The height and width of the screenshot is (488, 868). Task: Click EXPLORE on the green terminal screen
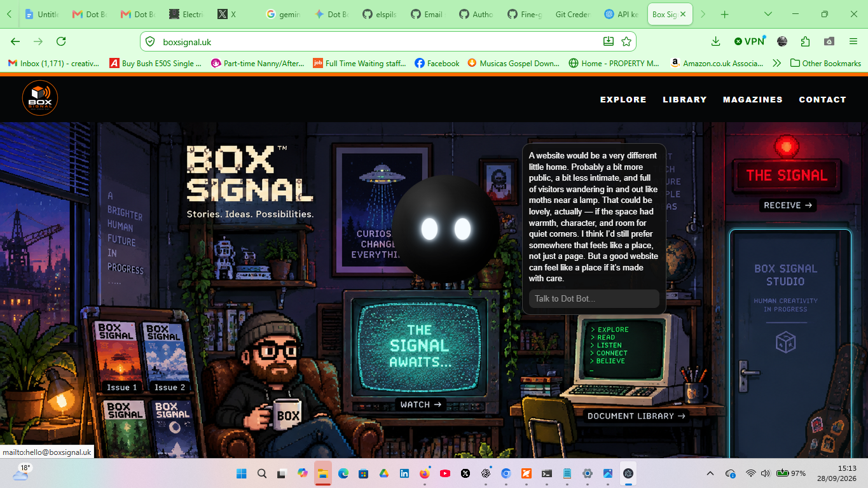coord(612,330)
